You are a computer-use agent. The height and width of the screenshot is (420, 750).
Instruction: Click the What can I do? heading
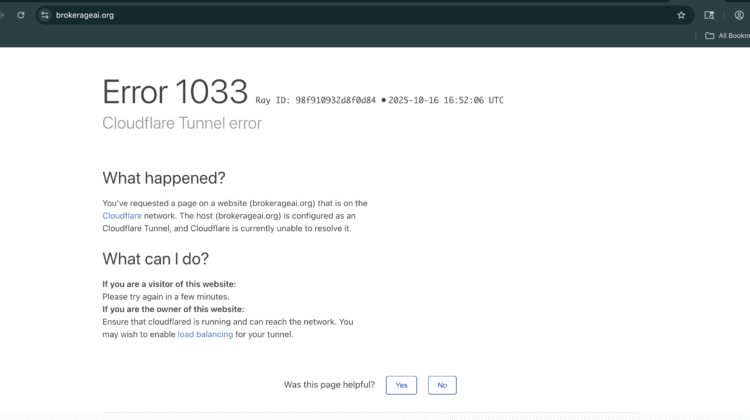155,259
